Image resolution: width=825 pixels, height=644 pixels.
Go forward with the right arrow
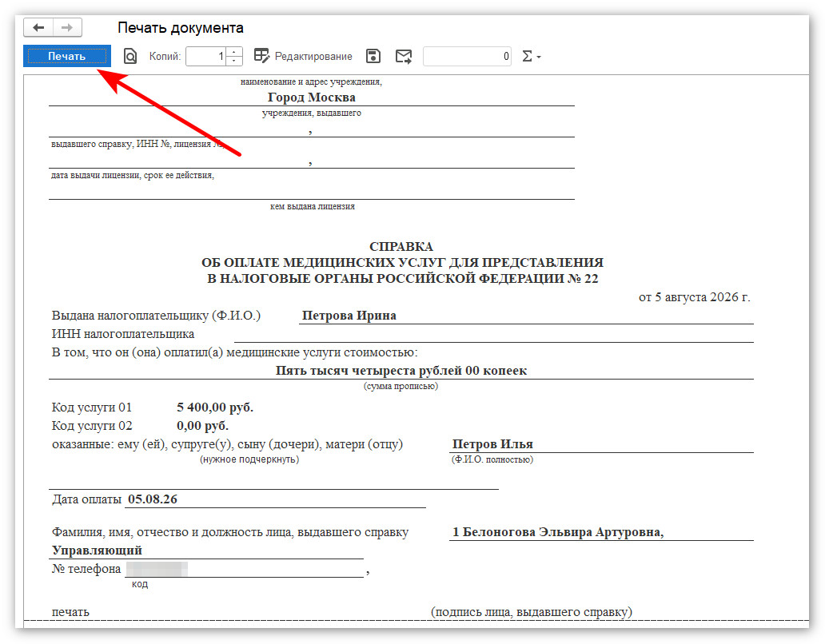coord(67,27)
